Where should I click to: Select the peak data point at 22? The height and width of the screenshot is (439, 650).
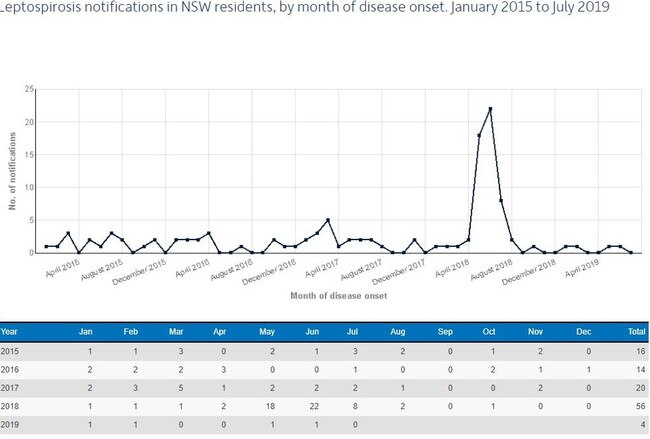(x=490, y=109)
